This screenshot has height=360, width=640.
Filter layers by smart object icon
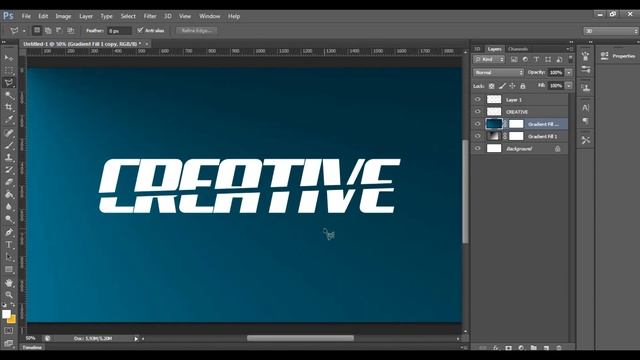(x=559, y=60)
